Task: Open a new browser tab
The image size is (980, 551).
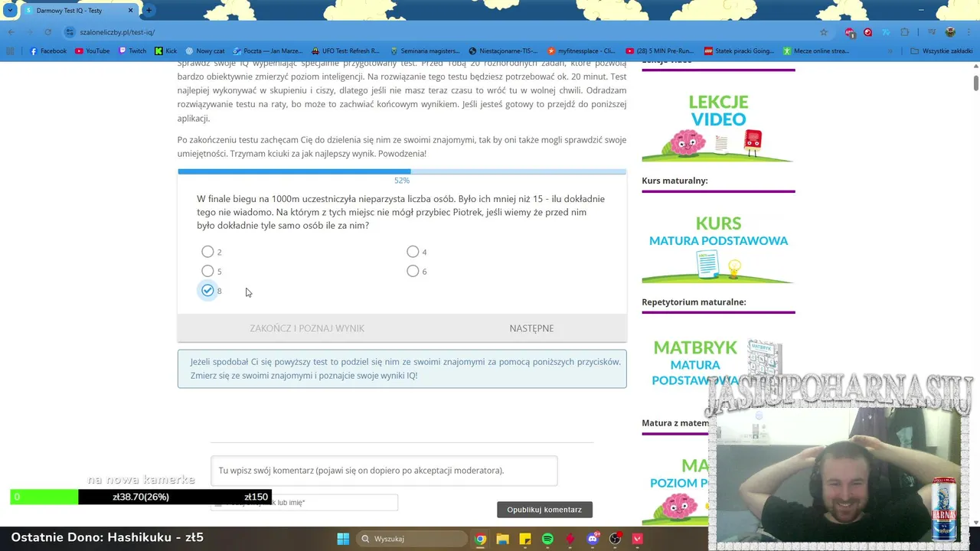Action: pos(149,11)
